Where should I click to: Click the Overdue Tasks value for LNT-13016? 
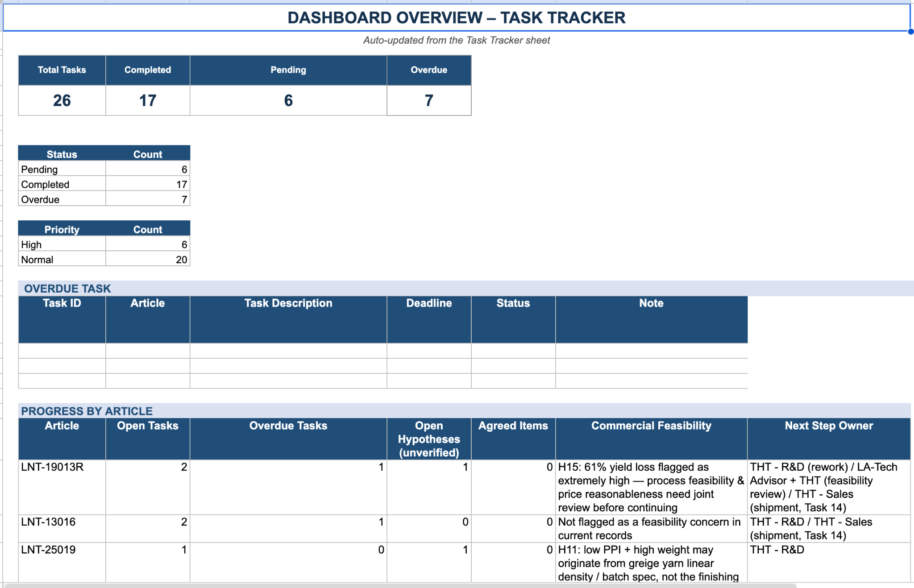[288, 529]
